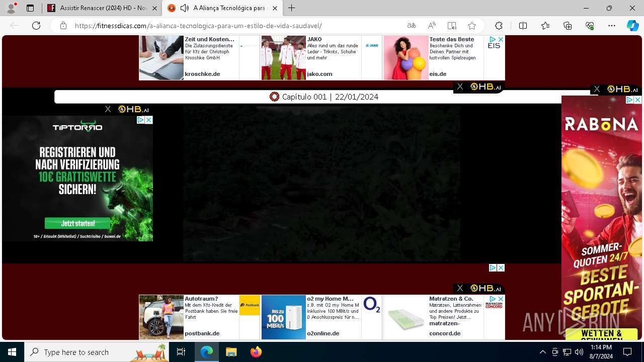Screen dimensions: 644x362
Task: Open Microsoft Edge from taskbar
Action: (207, 352)
